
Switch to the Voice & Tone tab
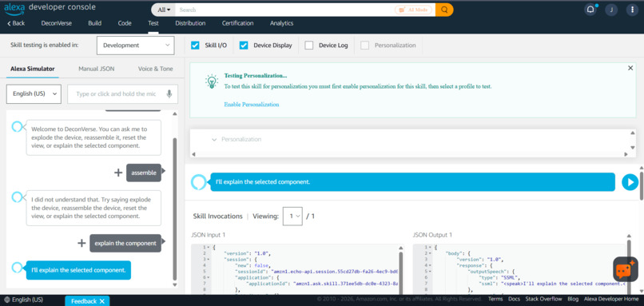point(155,69)
